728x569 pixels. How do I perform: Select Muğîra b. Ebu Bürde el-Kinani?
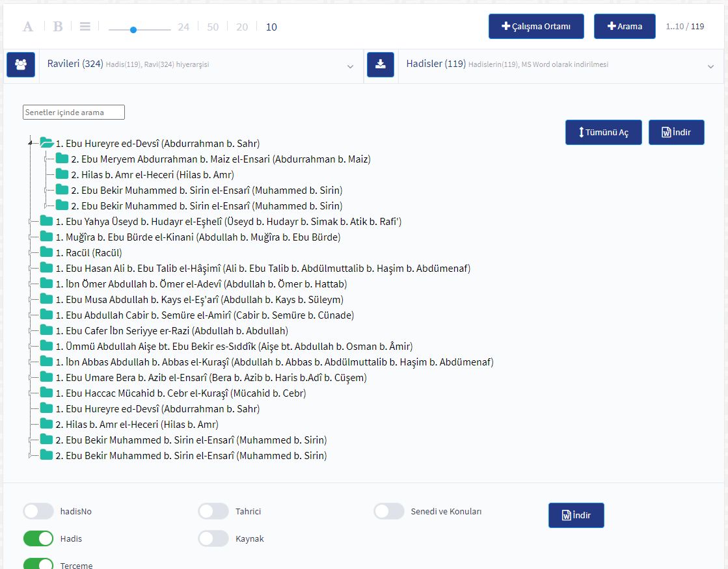pos(198,237)
